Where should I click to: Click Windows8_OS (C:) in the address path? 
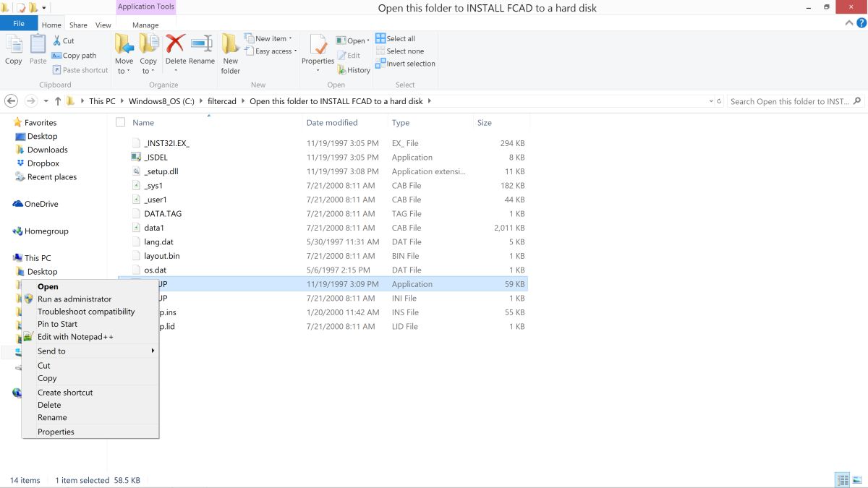161,101
